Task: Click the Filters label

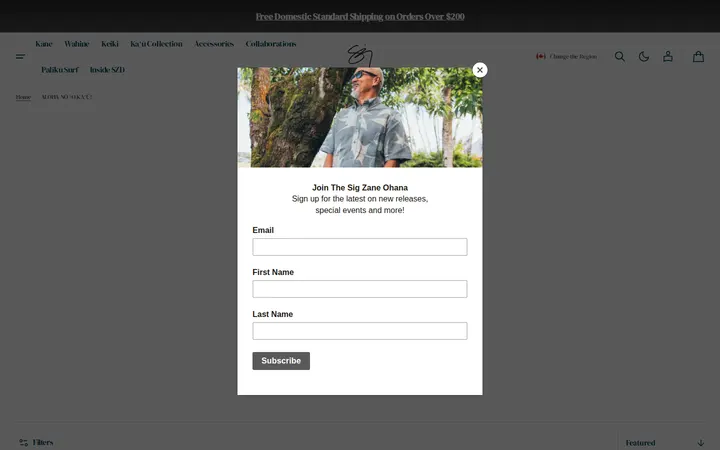Action: (x=43, y=443)
